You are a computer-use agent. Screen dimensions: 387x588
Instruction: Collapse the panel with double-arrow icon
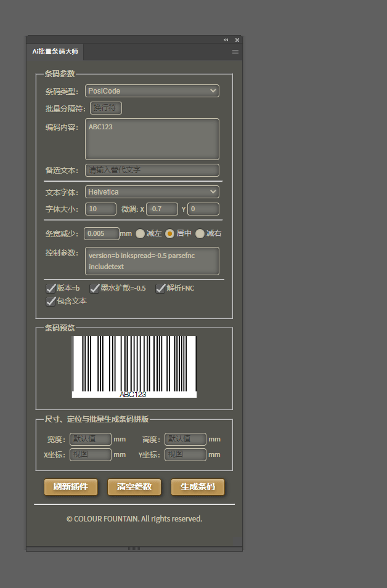coord(226,40)
